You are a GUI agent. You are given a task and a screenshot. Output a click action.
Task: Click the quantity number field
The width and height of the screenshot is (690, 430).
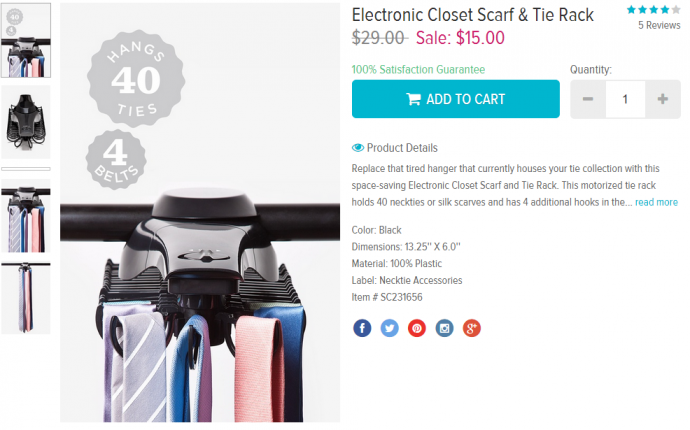pyautogui.click(x=625, y=99)
